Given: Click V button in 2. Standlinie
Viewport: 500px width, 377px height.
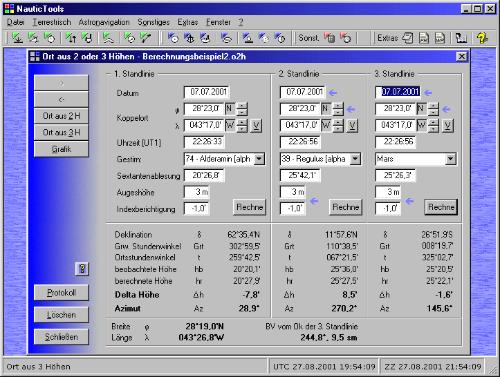Looking at the screenshot, I should click(352, 125).
